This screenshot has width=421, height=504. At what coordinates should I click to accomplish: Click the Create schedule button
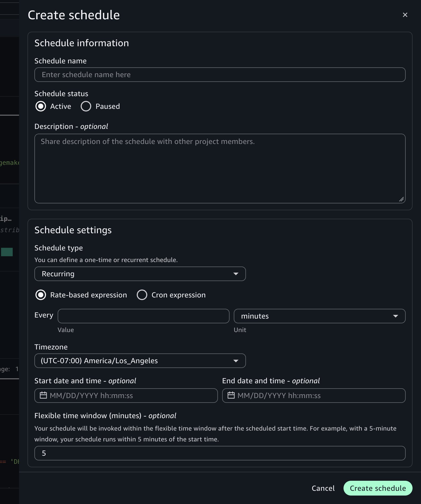(x=378, y=488)
